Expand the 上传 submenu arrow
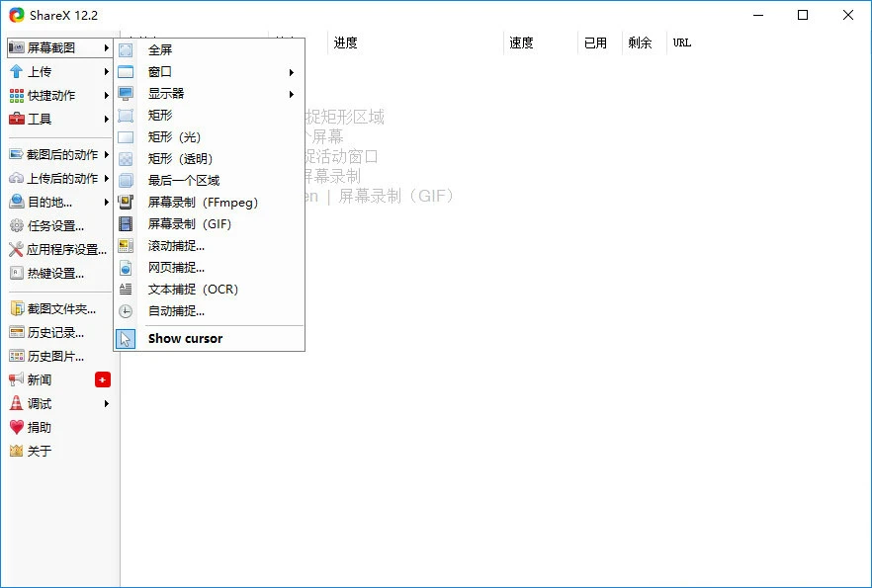This screenshot has height=588, width=872. (106, 72)
